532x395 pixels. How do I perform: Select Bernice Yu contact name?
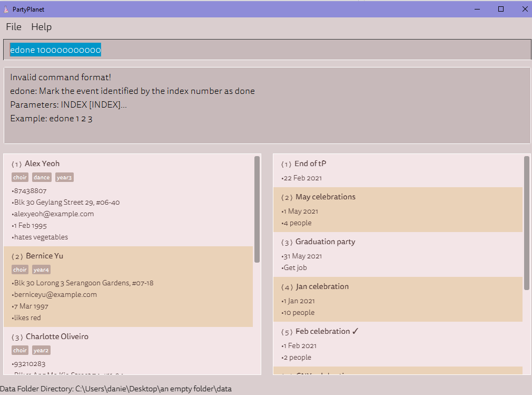pos(44,256)
